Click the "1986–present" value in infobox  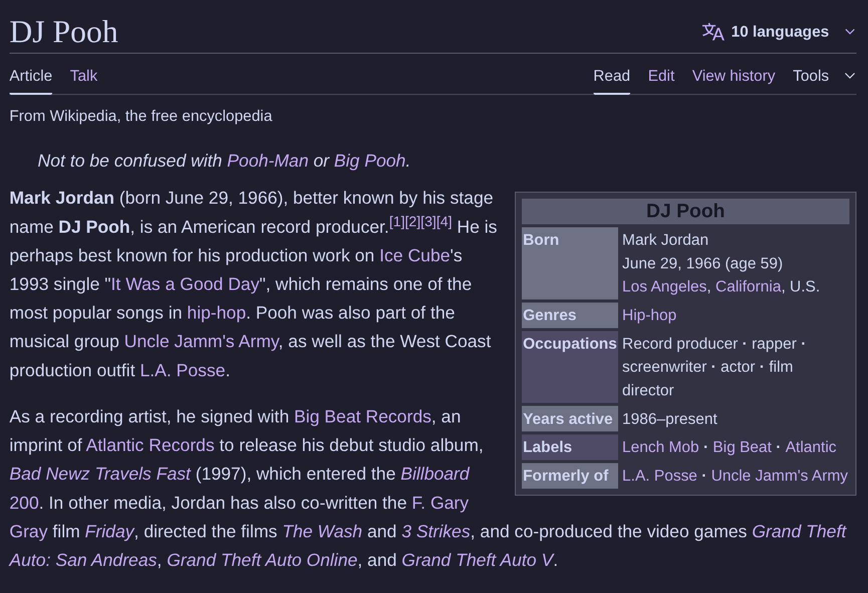[670, 419]
